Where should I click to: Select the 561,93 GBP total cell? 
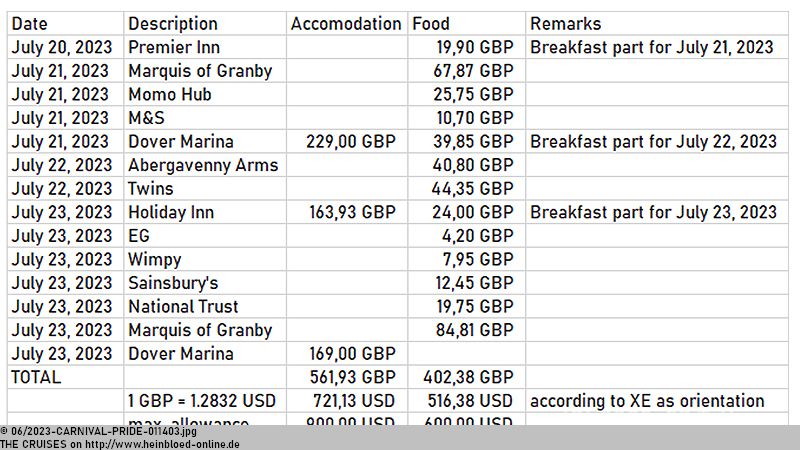pyautogui.click(x=347, y=377)
